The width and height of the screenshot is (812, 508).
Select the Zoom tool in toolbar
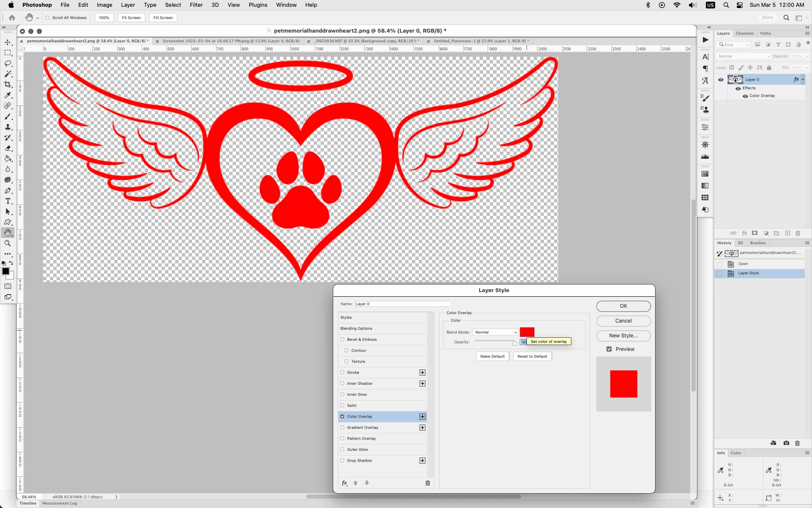point(8,243)
